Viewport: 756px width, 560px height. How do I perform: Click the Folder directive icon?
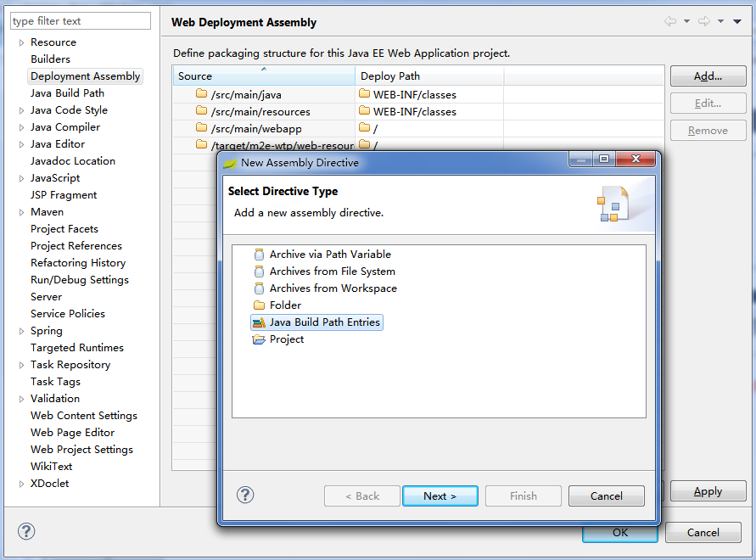pyautogui.click(x=260, y=305)
